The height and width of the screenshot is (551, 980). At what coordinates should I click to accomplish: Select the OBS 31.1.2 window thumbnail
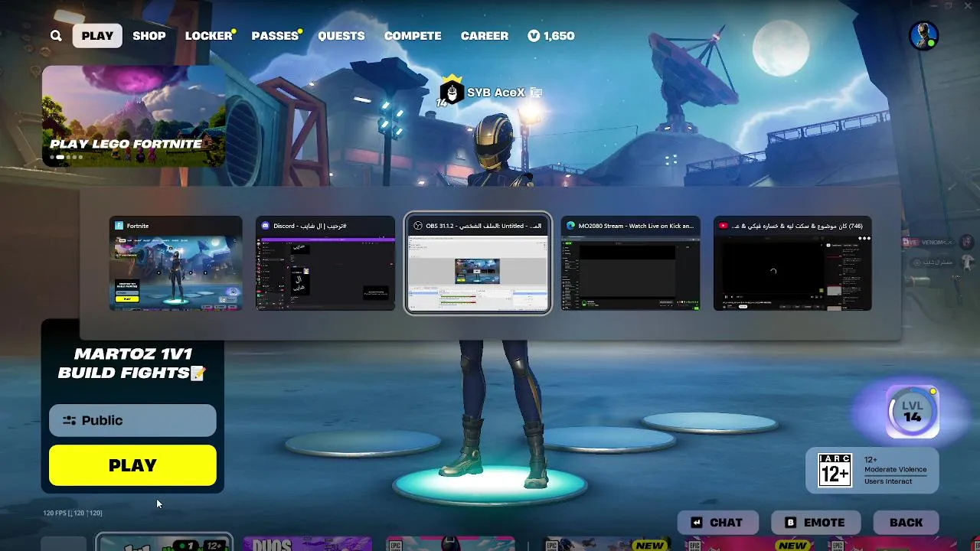click(478, 263)
